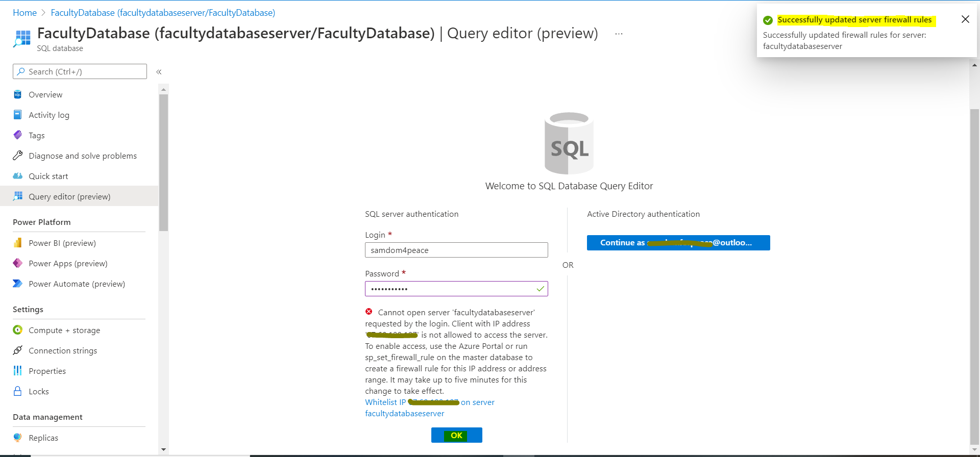Click the sidebar scrollbar thumb
980x457 pixels.
163,163
